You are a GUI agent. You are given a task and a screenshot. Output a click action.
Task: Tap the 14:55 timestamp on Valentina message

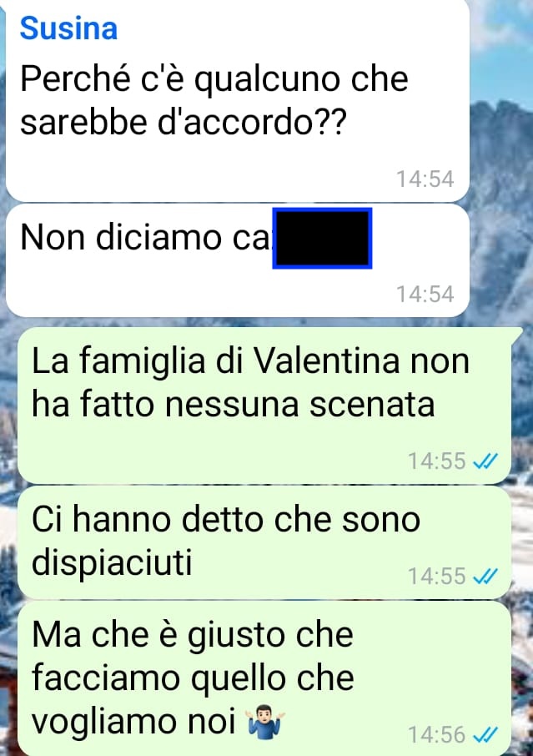[x=436, y=461]
